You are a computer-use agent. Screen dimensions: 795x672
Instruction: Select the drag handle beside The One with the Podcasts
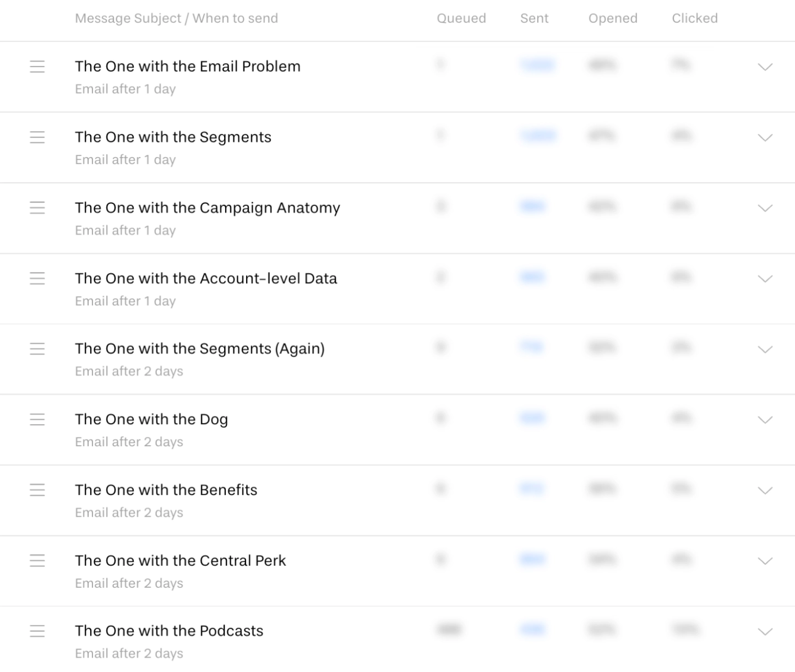point(37,632)
